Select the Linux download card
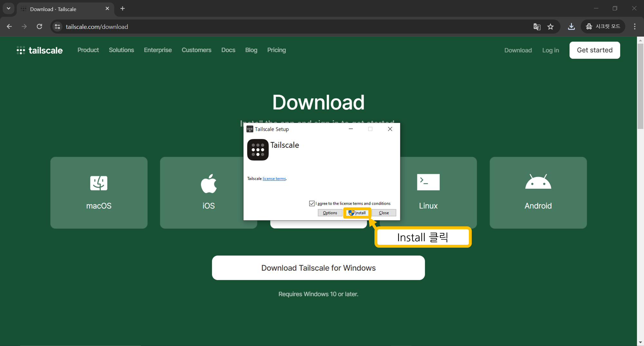Image resolution: width=644 pixels, height=346 pixels. 438,193
